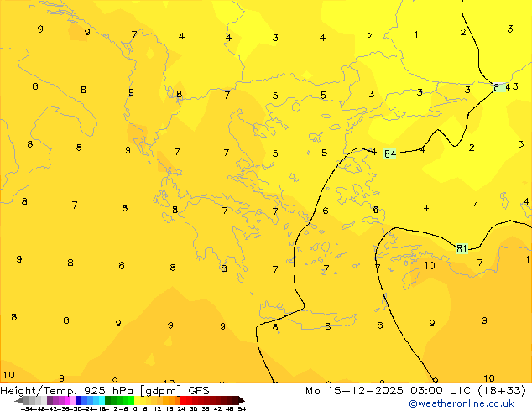The height and width of the screenshot is (411, 532).
Task: Click the 'Mo 15-12-2025 03:00 UTC (18+33)' timestamp
Action: tap(415, 391)
